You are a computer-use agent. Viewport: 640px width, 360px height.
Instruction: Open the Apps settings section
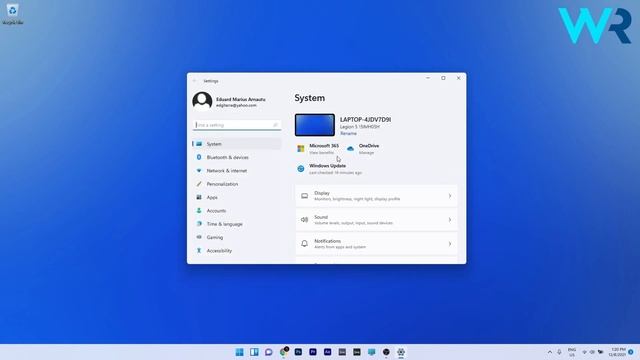coord(237,197)
